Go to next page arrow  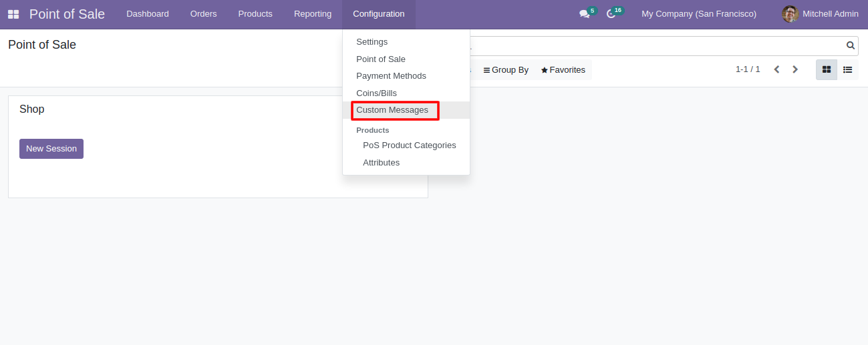(x=795, y=69)
